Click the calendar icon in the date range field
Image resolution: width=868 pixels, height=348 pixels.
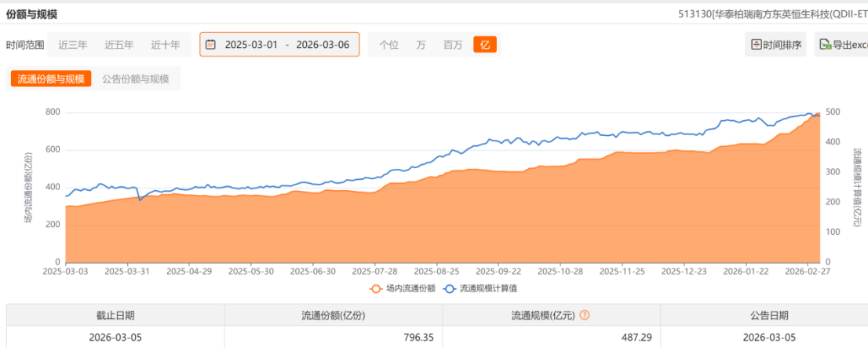coord(210,45)
